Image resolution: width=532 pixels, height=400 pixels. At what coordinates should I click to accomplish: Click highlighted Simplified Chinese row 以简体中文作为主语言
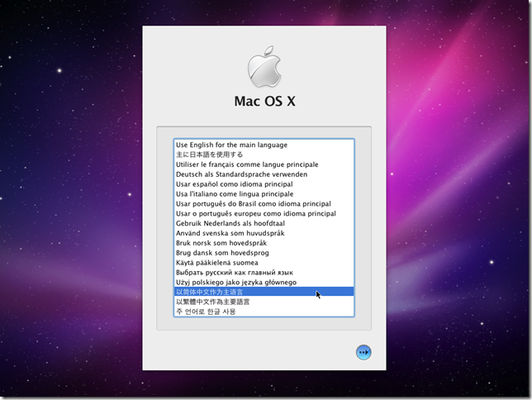coord(264,292)
